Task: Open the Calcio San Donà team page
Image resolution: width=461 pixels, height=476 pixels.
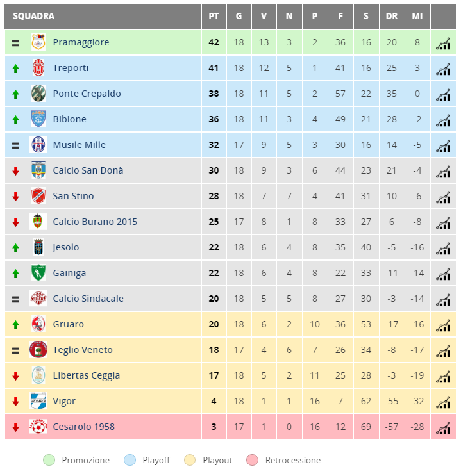Action: pyautogui.click(x=88, y=170)
